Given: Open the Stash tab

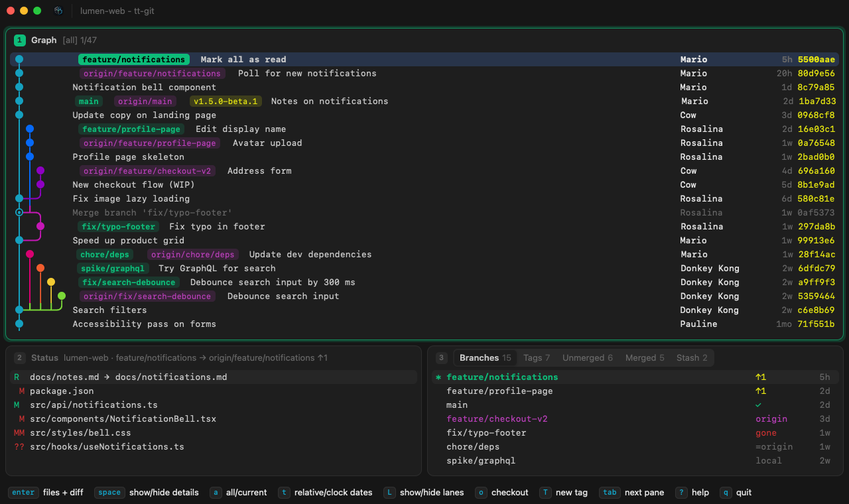Looking at the screenshot, I should coord(692,357).
